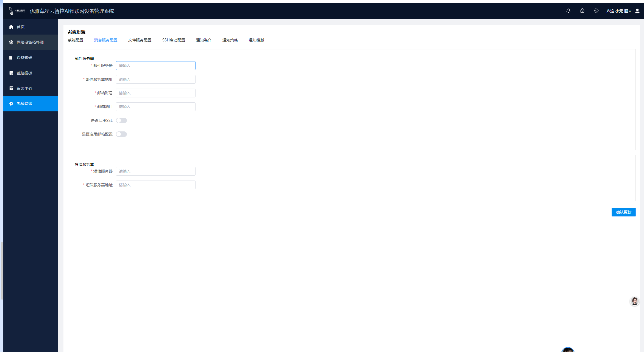Focus the 邮件服务器地址 input field
Screen dimensions: 644x352
155,79
